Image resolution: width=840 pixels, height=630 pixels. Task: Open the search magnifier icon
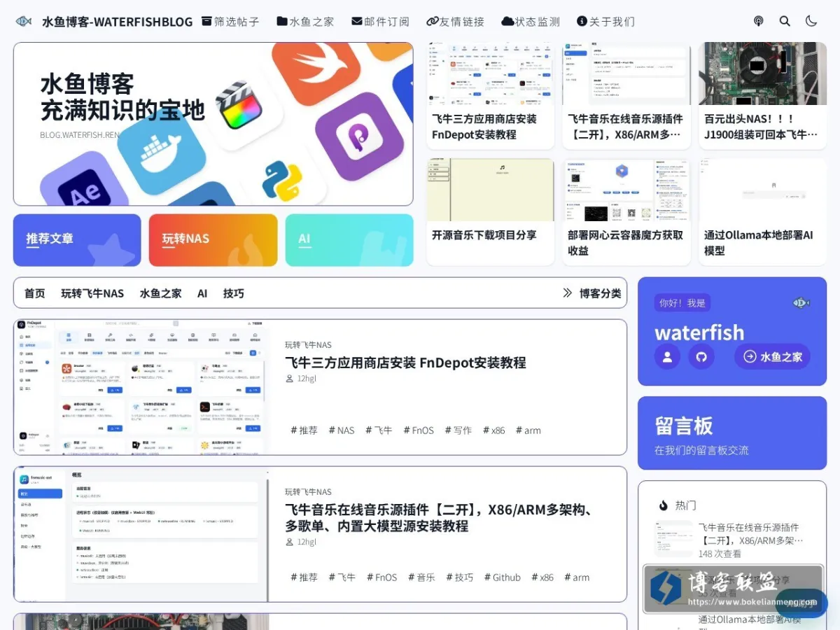pos(785,21)
